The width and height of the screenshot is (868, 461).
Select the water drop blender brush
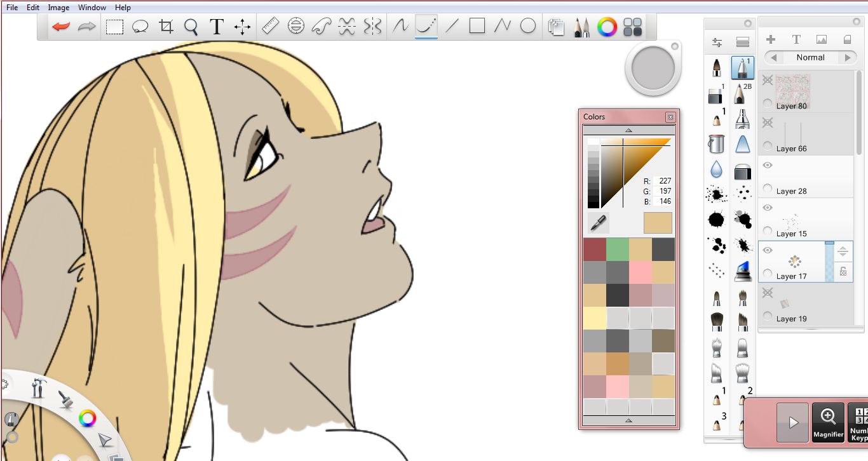click(716, 169)
